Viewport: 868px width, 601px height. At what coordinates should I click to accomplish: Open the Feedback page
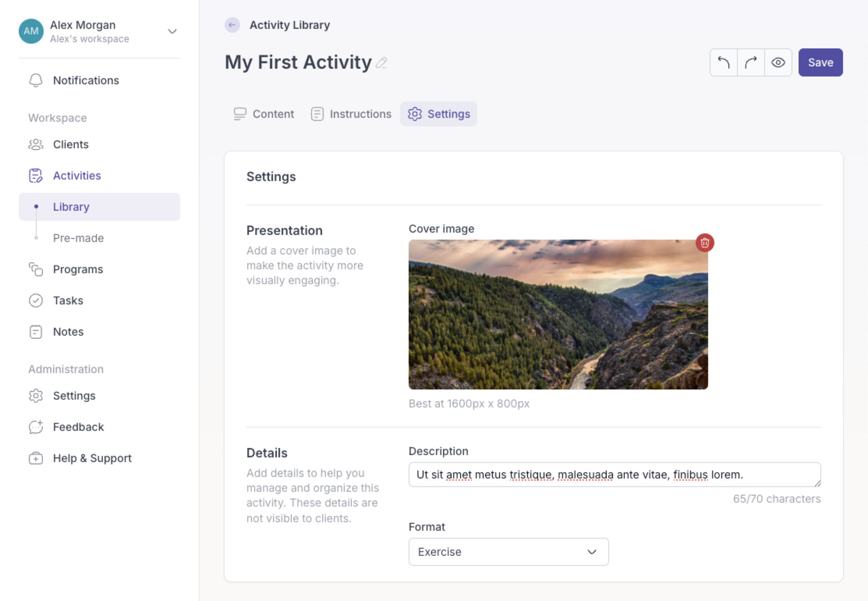(x=99, y=427)
